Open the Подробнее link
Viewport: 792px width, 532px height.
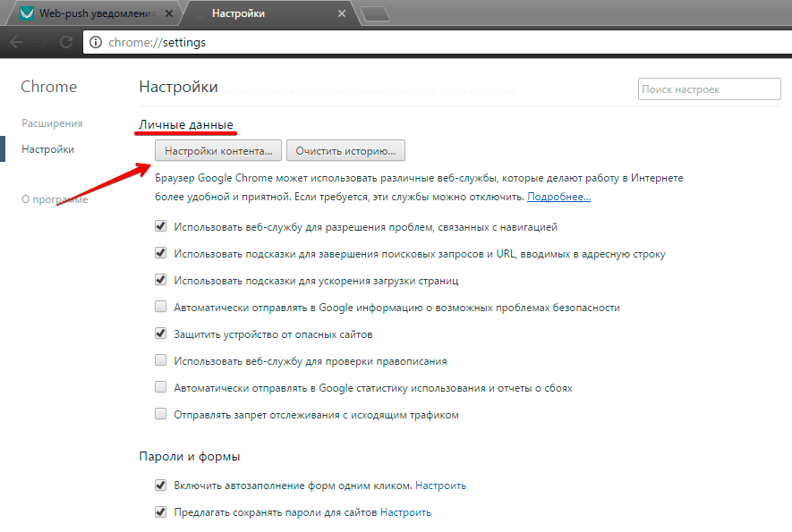558,197
